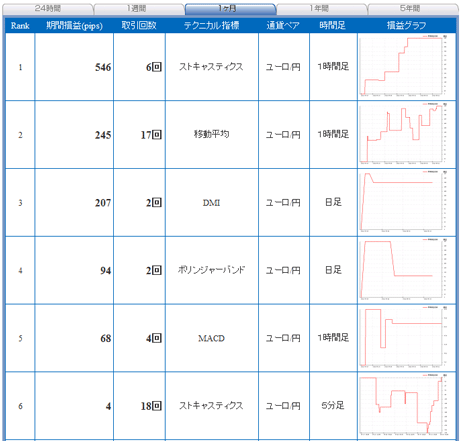Screen dimensions: 460x441
Task: Click rank number 4 in the Rank column
Action: pyautogui.click(x=20, y=270)
